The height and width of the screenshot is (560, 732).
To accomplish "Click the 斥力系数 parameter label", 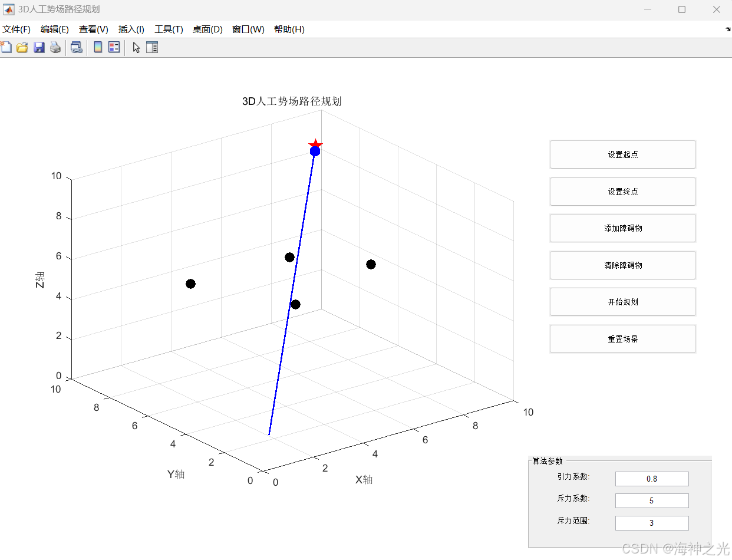I will pos(573,498).
